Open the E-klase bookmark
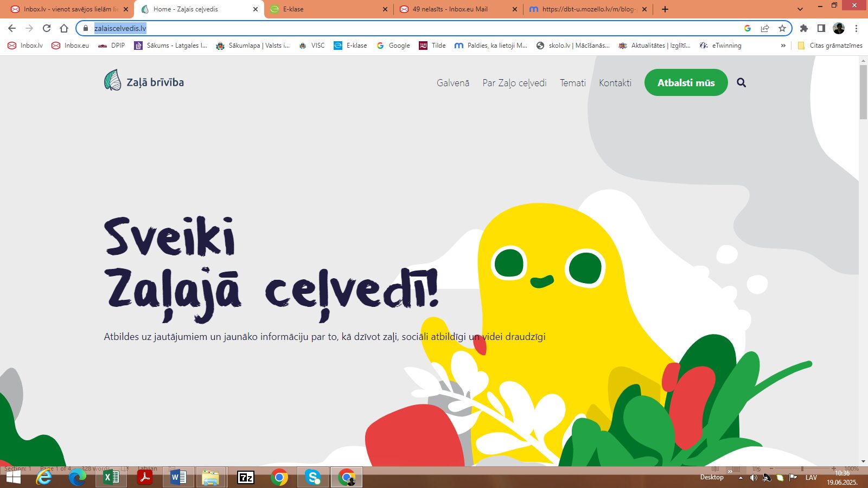The width and height of the screenshot is (868, 488). coord(350,46)
